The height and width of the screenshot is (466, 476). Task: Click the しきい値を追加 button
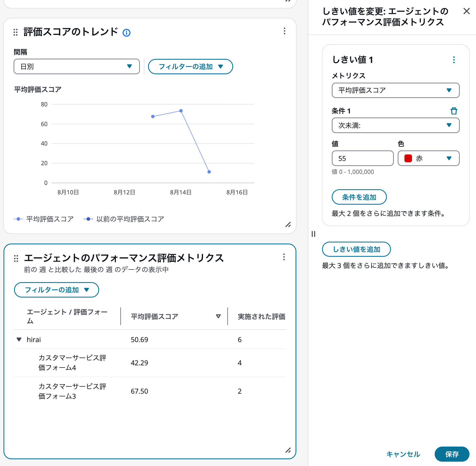(356, 249)
